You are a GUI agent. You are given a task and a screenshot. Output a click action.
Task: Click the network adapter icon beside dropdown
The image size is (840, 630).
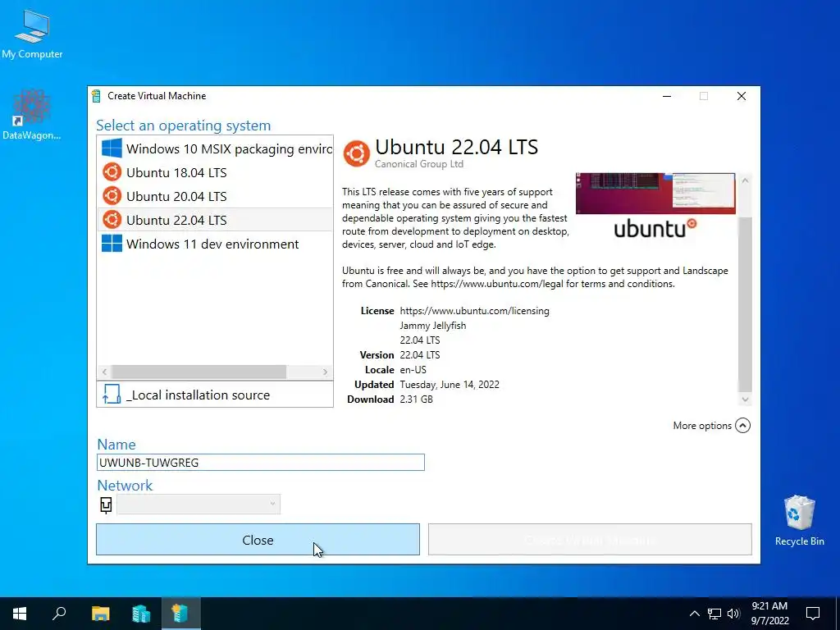point(106,504)
